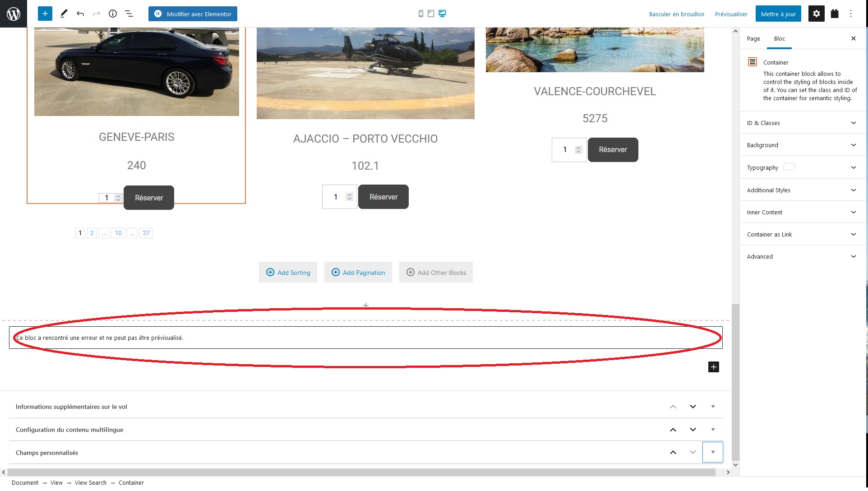868x491 pixels.
Task: Switch to the Bloc tab
Action: (x=779, y=38)
